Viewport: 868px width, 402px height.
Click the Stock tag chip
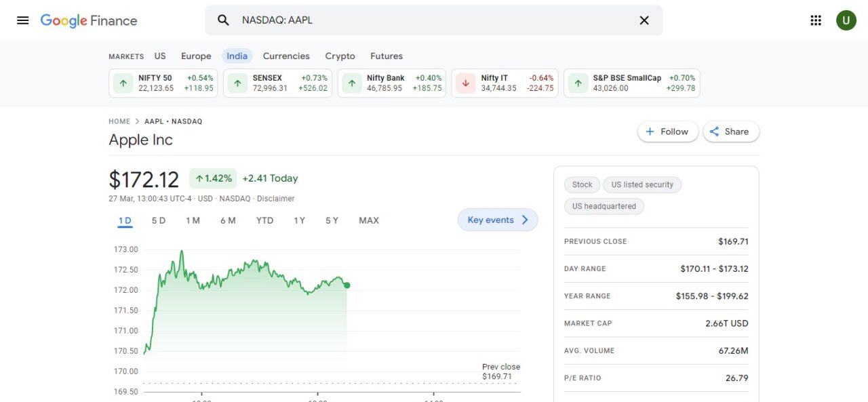coord(582,184)
